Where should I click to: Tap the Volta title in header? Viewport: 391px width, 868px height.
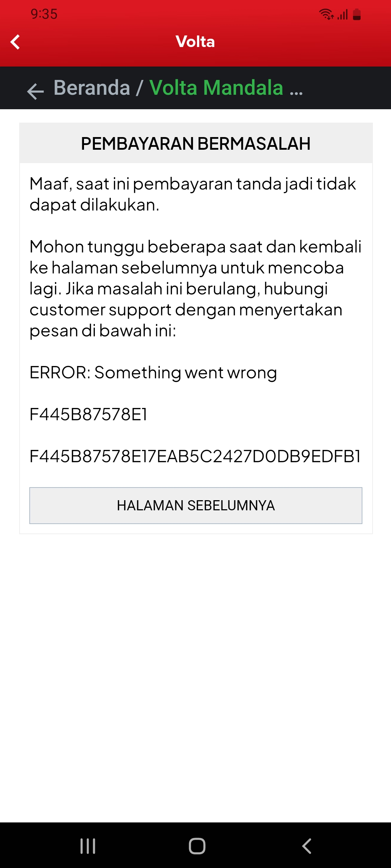[x=195, y=42]
